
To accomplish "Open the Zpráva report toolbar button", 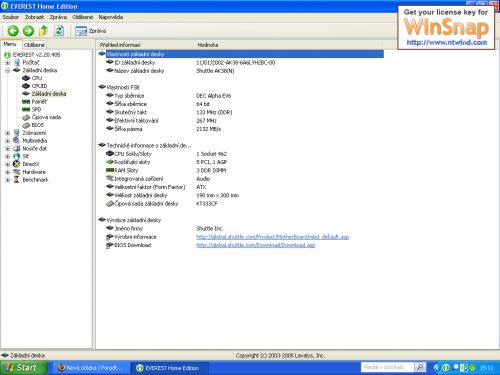I will 91,31.
